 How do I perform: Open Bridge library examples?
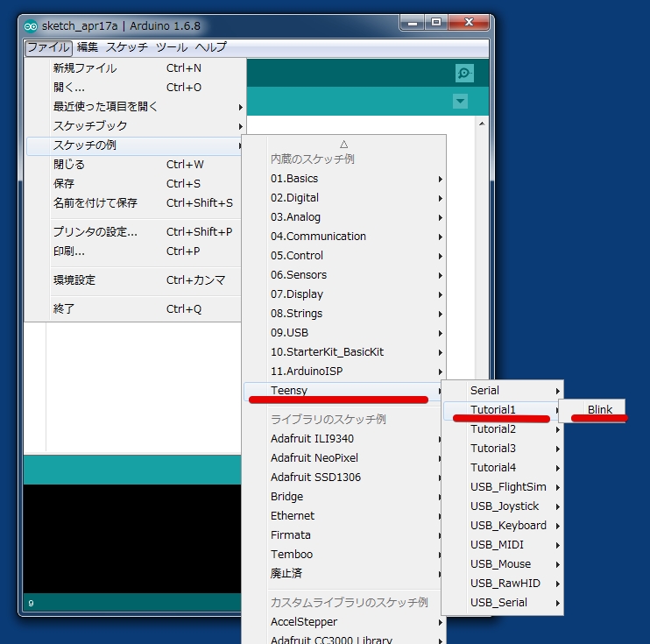pyautogui.click(x=343, y=497)
